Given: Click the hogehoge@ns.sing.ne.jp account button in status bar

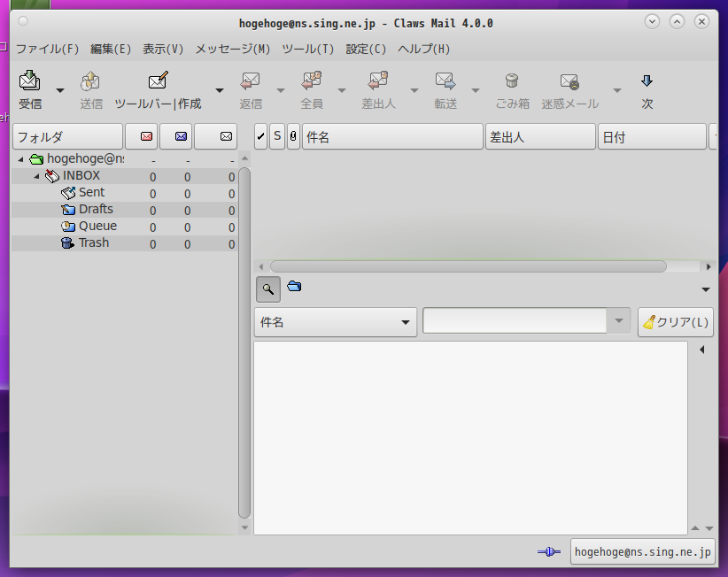Looking at the screenshot, I should [x=643, y=551].
